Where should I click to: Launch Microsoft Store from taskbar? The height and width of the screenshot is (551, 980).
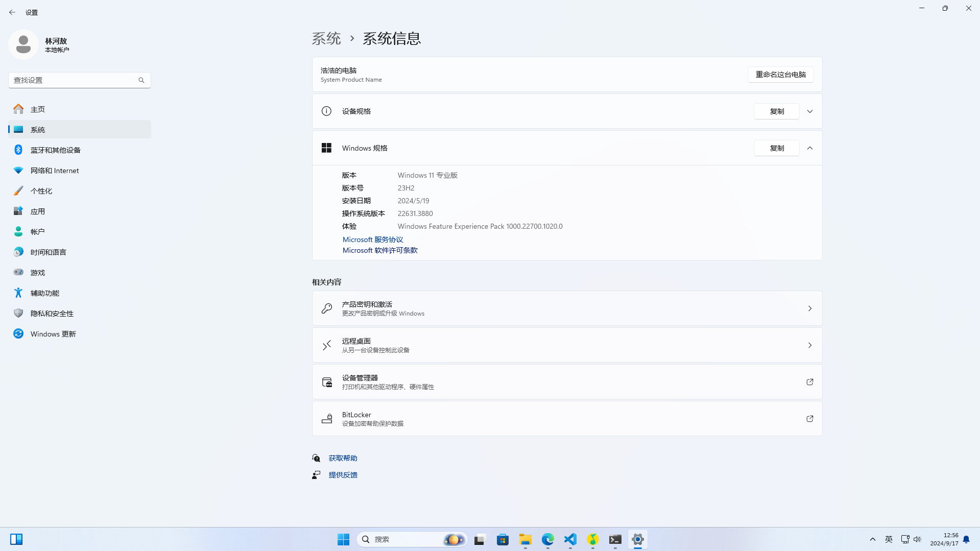coord(503,539)
